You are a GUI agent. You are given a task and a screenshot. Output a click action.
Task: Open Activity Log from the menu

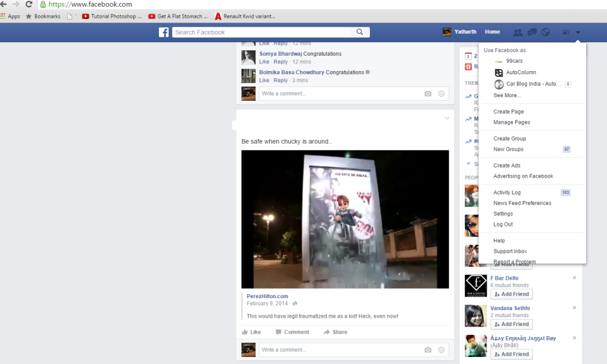[x=507, y=193]
